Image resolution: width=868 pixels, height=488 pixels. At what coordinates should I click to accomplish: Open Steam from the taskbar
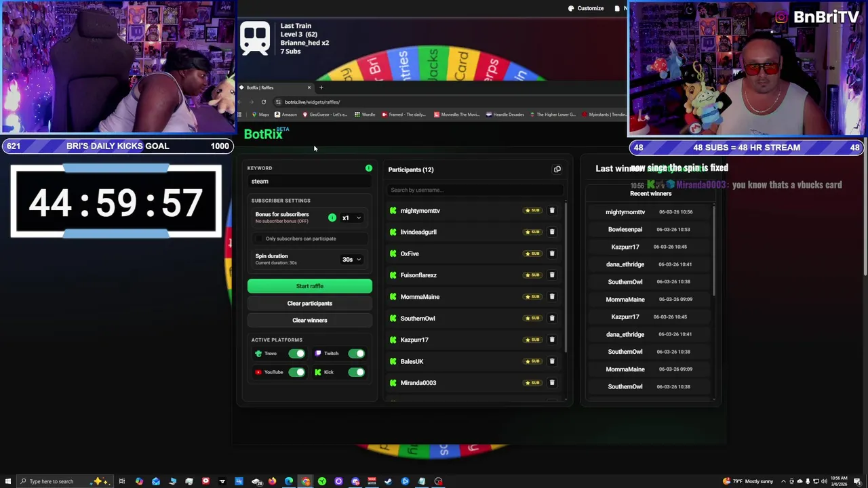coord(389,481)
